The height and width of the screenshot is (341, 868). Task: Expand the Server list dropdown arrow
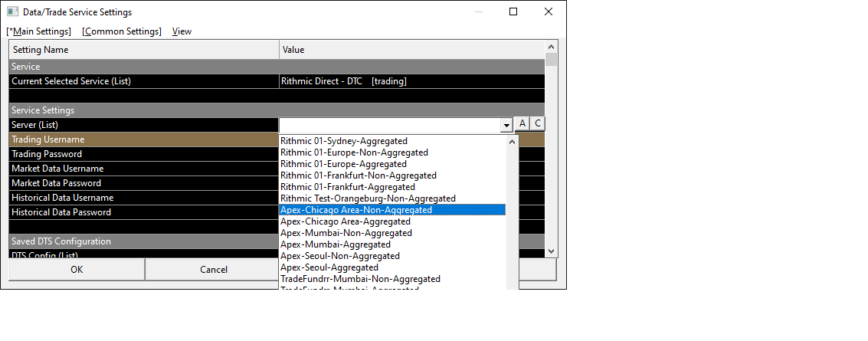point(506,126)
